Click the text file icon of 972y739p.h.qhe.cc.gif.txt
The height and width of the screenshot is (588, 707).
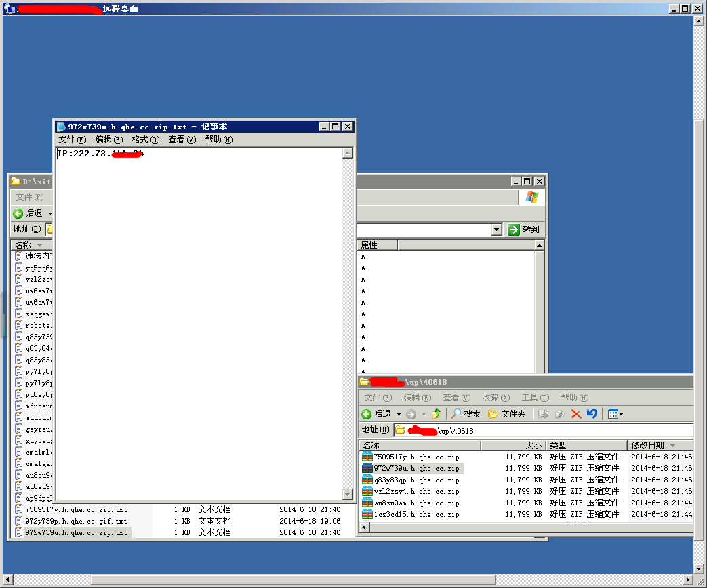coord(18,521)
